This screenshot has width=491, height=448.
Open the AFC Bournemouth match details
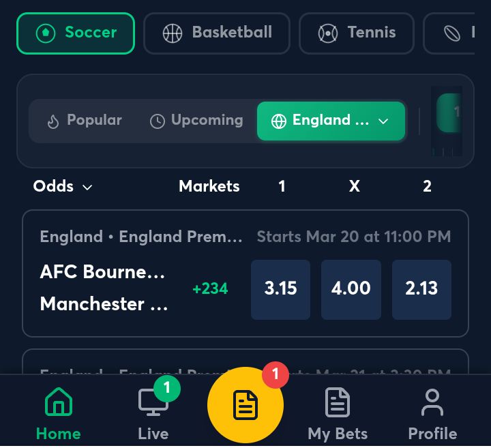pos(103,272)
